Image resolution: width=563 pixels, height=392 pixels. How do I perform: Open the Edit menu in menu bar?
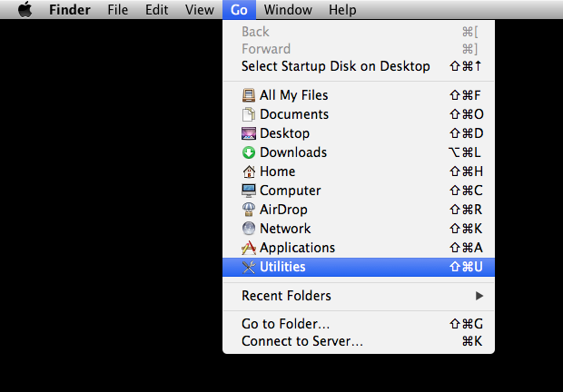pos(156,10)
